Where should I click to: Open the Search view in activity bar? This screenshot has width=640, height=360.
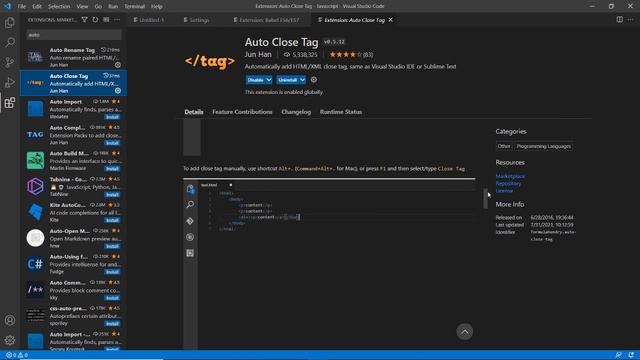10,42
